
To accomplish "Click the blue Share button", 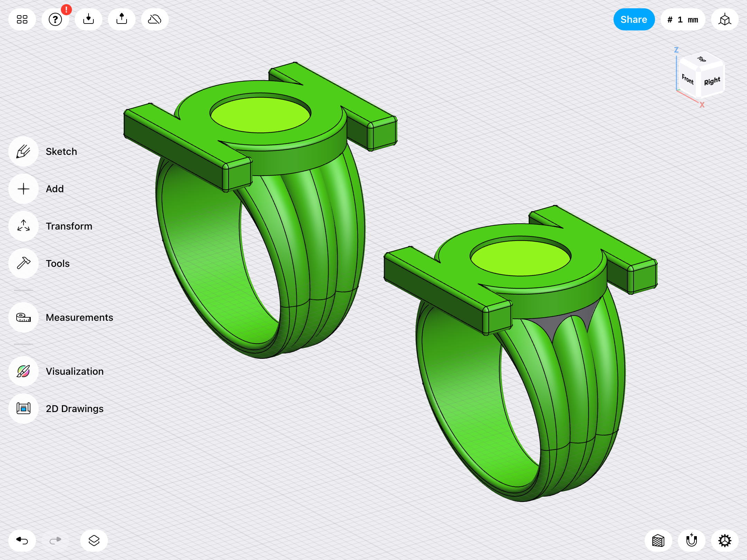I will click(634, 19).
